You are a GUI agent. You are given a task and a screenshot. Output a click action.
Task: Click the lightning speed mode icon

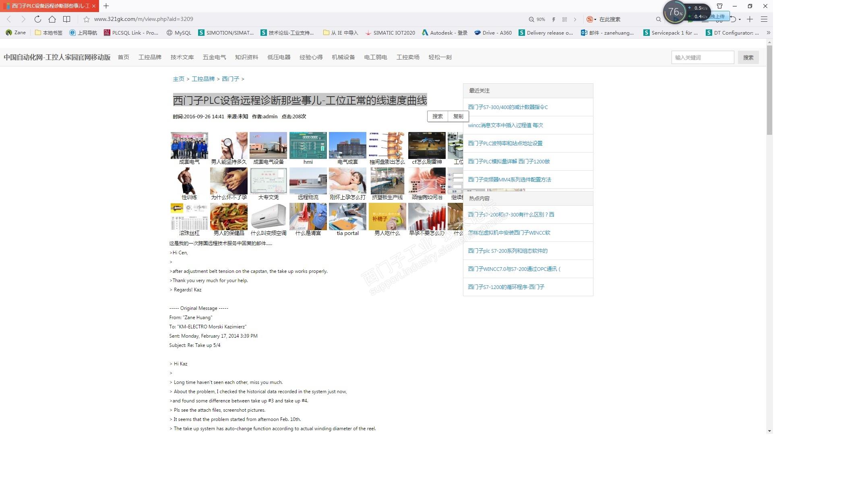554,19
